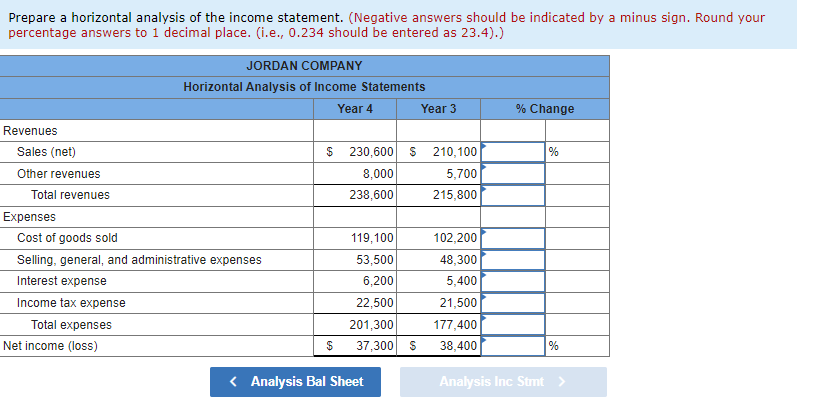This screenshot has height=406, width=815.
Task: Click the Sales (net) Year 4 value 230,600
Action: pyautogui.click(x=371, y=152)
